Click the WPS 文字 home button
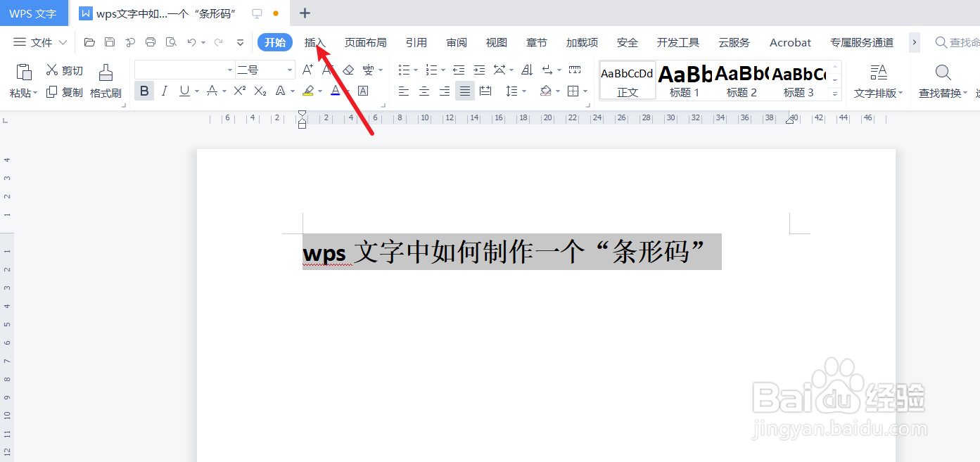 coord(33,13)
